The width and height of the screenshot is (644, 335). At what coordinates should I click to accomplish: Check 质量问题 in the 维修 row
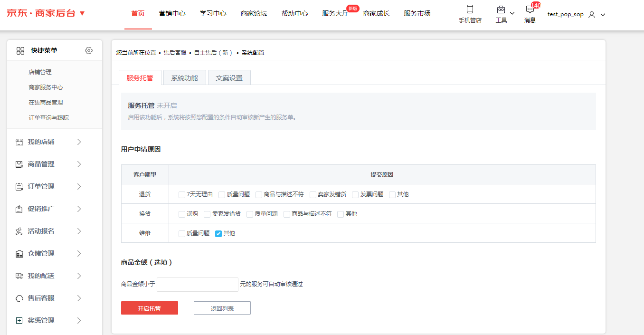(x=182, y=233)
